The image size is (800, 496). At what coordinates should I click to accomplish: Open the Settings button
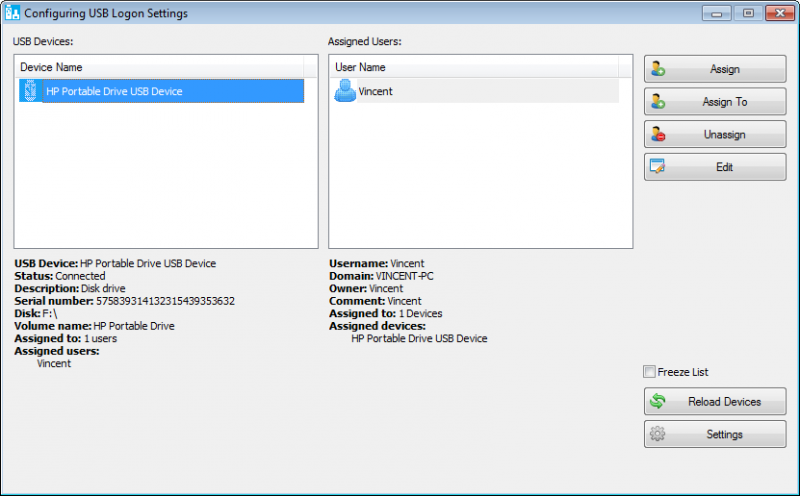[715, 434]
